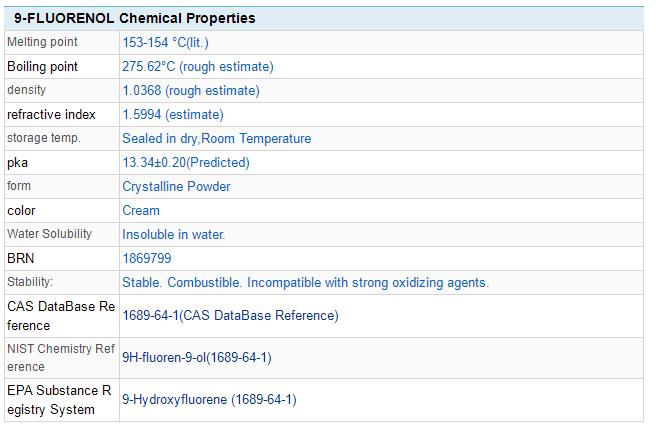
Task: Click the pka value 13.34±0.20
Action: [186, 162]
